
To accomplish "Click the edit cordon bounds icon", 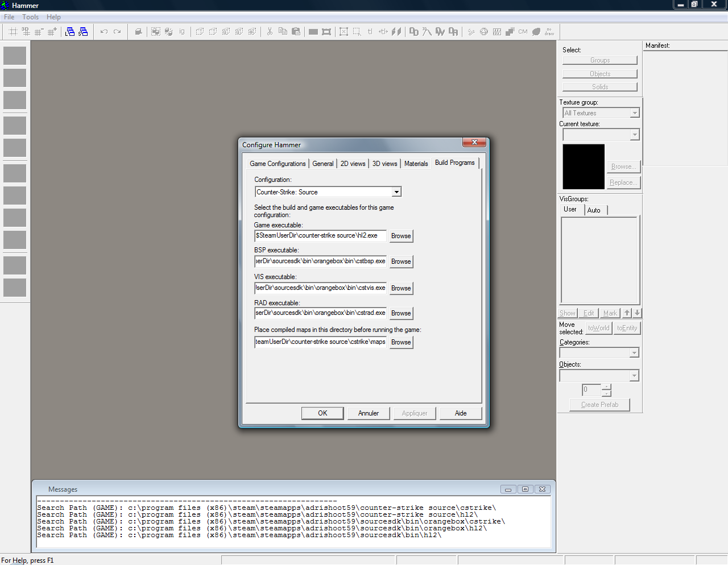I will [x=326, y=32].
